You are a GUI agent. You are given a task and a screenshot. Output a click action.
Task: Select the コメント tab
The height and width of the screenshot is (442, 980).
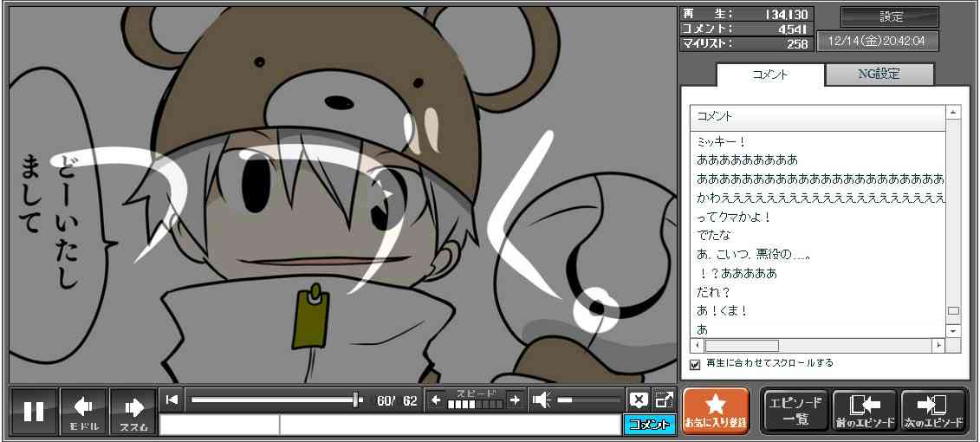769,75
